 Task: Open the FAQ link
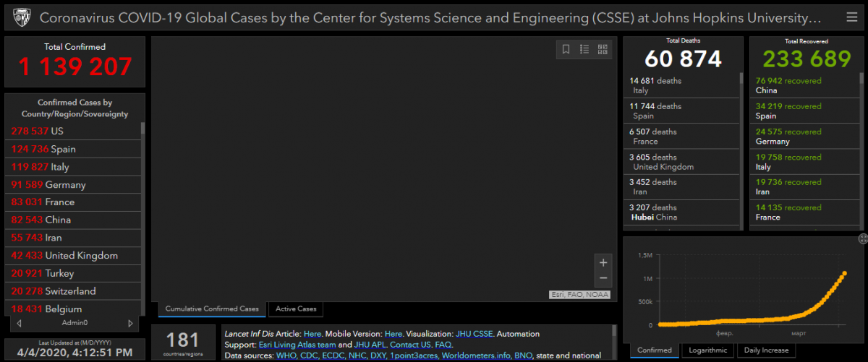443,345
